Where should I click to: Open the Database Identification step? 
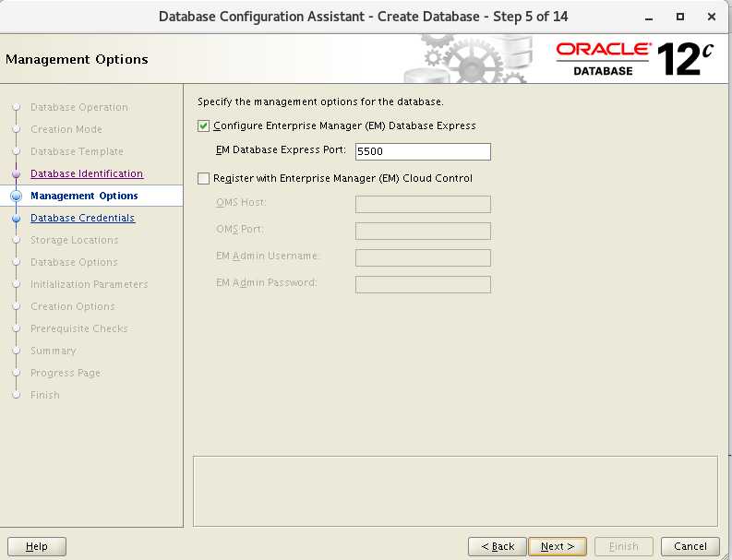87,173
